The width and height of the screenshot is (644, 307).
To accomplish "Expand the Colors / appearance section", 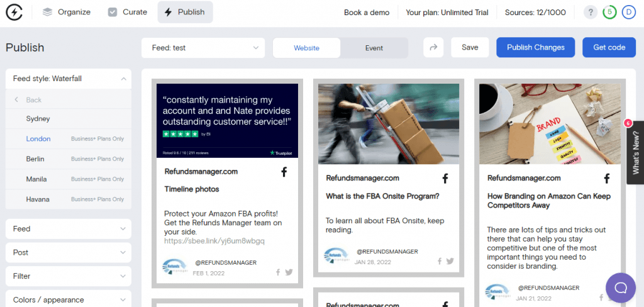I will [x=69, y=299].
